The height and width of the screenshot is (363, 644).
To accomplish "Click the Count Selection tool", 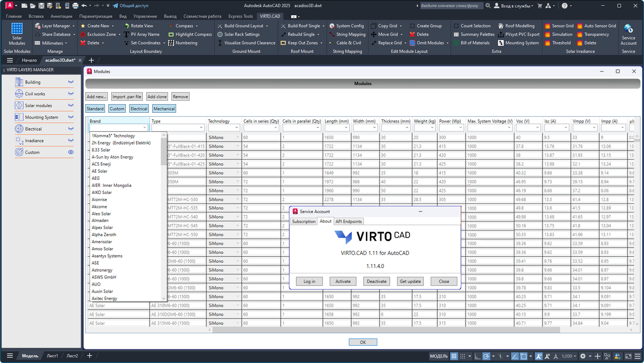I will point(472,26).
